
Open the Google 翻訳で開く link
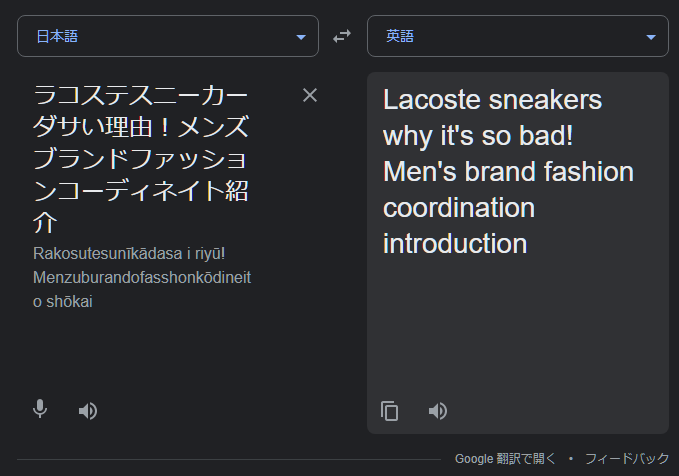[x=505, y=459]
